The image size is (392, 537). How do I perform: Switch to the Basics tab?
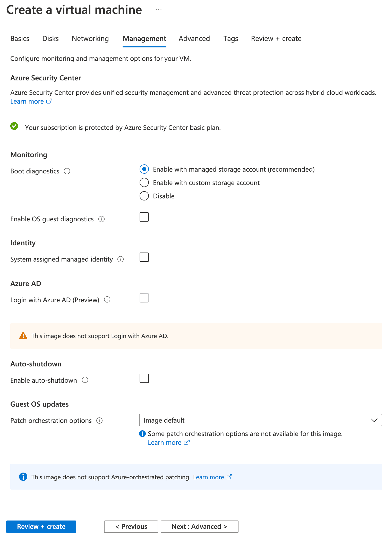pos(20,38)
